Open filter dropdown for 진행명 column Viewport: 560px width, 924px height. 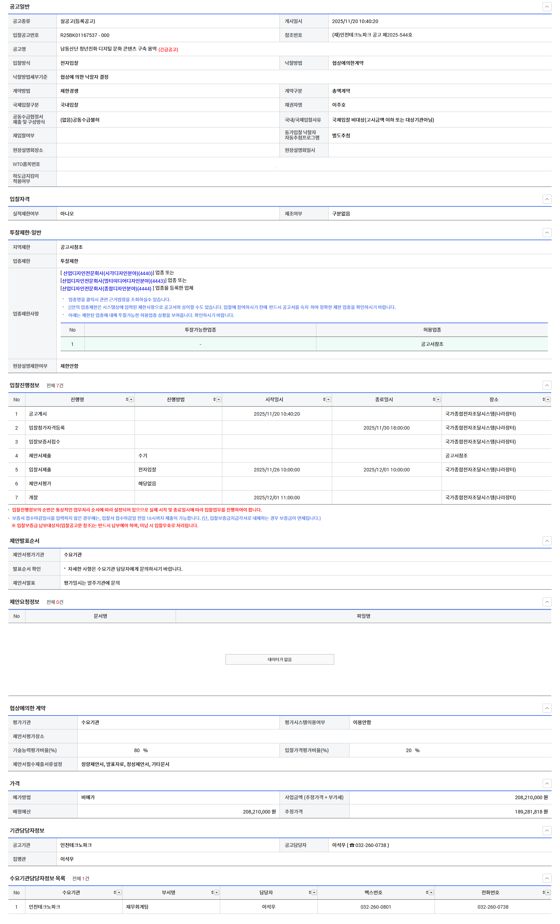[131, 399]
